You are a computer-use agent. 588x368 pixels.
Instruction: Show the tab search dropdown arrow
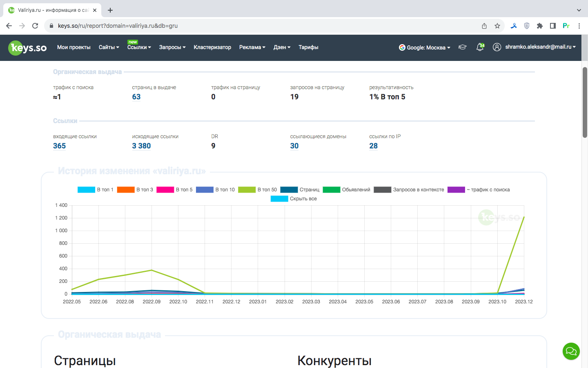pyautogui.click(x=579, y=10)
